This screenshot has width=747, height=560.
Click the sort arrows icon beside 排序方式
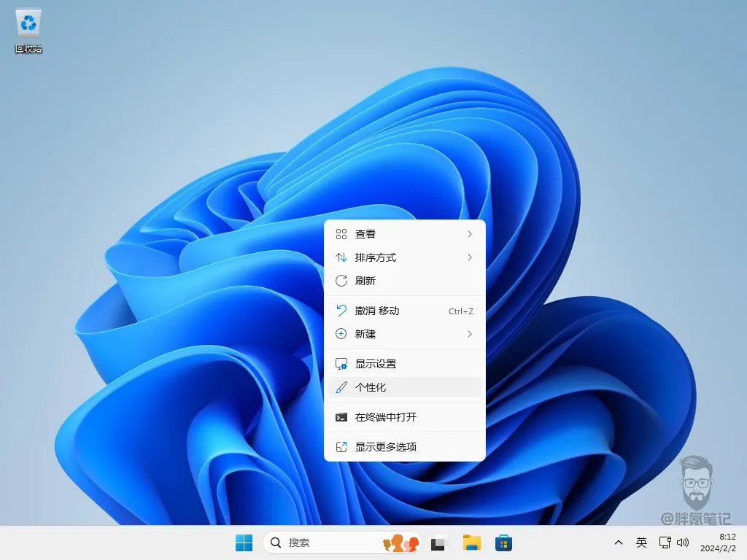coord(341,257)
